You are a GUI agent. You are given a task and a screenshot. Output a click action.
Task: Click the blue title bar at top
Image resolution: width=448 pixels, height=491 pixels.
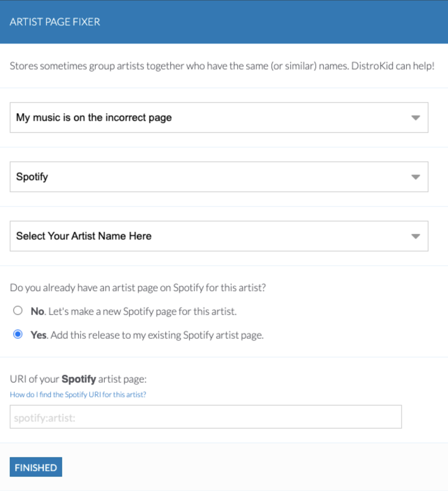coord(223,22)
